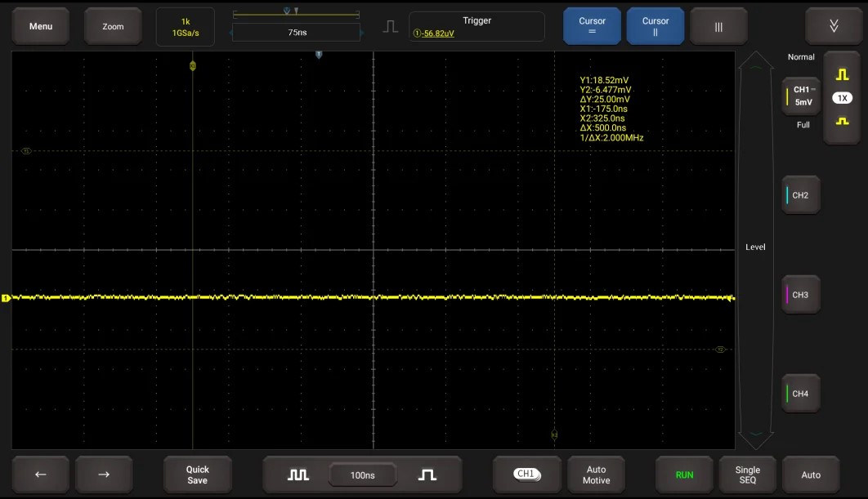Select the X2 cursor marker handle
The height and width of the screenshot is (499, 868).
pyautogui.click(x=554, y=434)
